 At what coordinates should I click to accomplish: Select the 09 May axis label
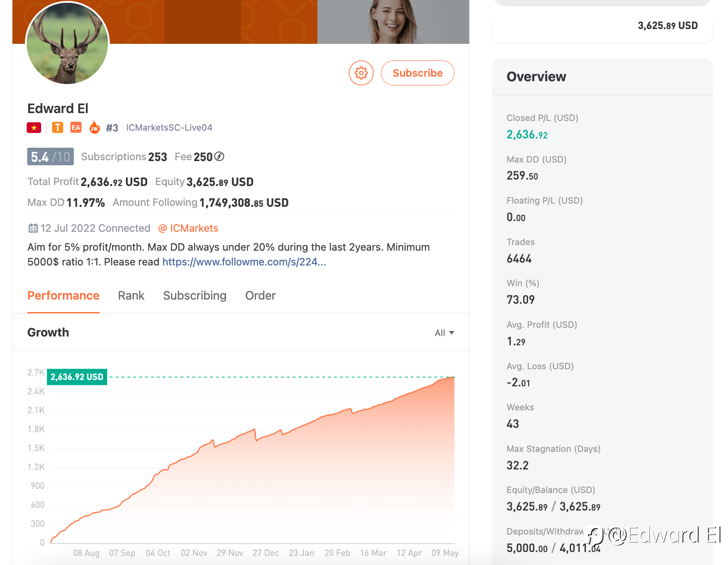[445, 553]
